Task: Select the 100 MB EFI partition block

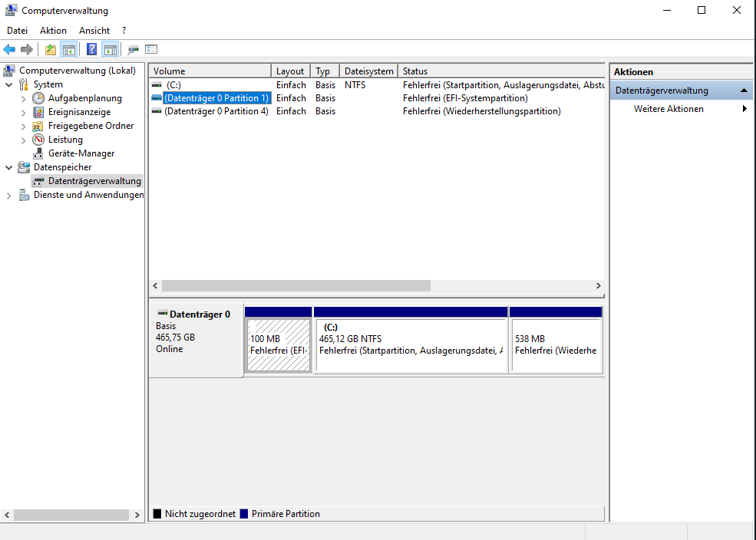Action: tap(278, 340)
